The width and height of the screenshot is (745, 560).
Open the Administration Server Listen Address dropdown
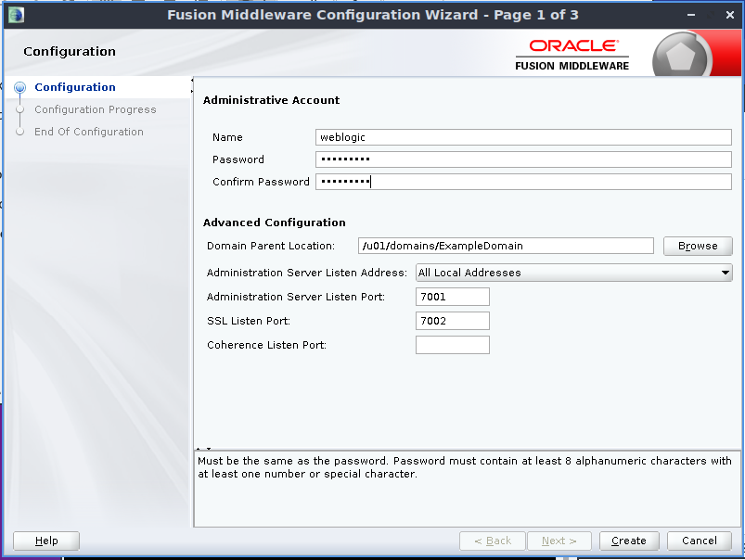pos(573,273)
